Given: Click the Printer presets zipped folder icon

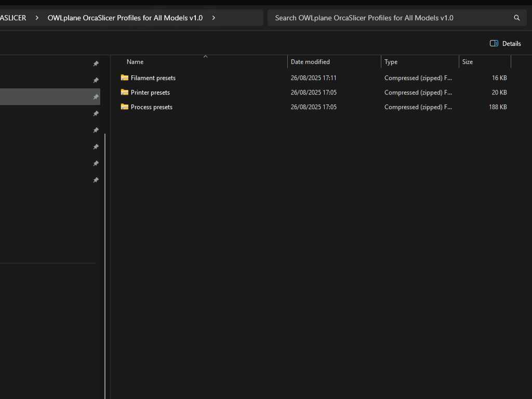Looking at the screenshot, I should click(125, 92).
